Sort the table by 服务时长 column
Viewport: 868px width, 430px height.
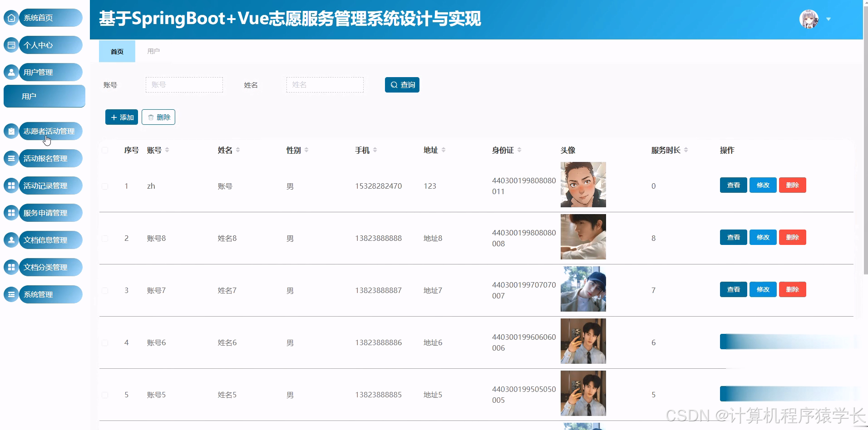pos(686,150)
